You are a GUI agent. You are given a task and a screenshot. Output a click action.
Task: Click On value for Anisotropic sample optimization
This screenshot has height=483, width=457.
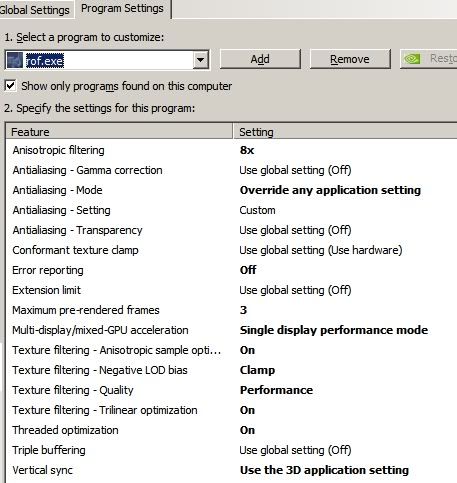point(247,350)
